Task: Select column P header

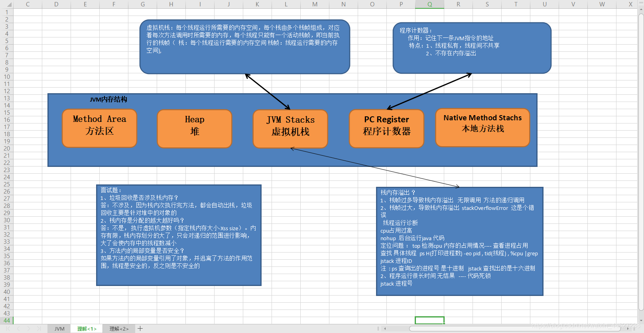Action: click(x=401, y=4)
